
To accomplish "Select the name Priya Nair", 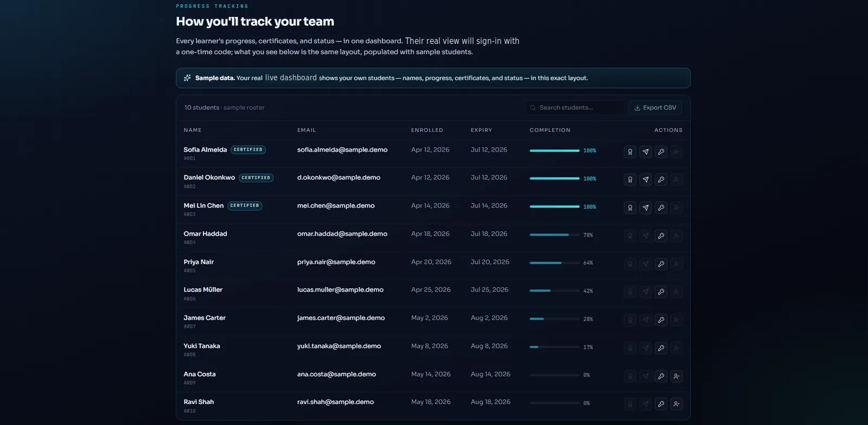I will [x=199, y=262].
